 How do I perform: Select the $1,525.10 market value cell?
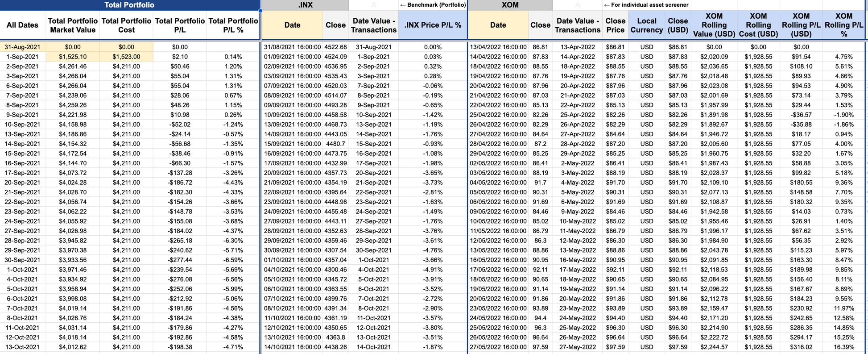click(73, 57)
